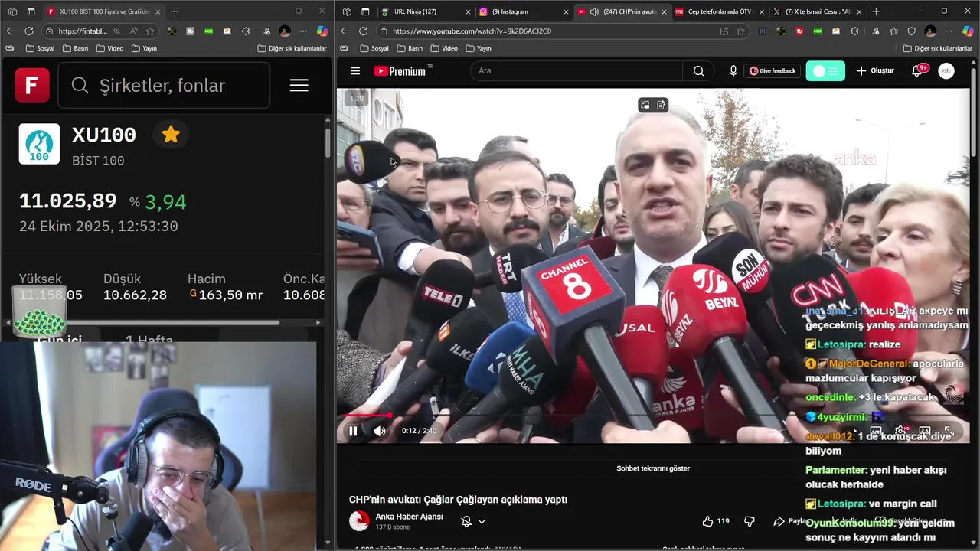This screenshot has width=980, height=551.
Task: Seek on the video progress bar
Action: pyautogui.click(x=653, y=416)
